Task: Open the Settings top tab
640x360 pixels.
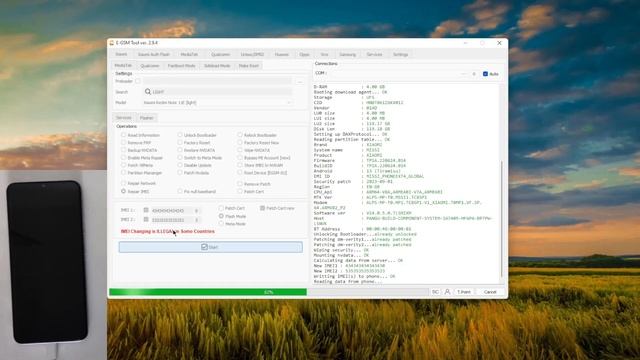Action: point(400,54)
